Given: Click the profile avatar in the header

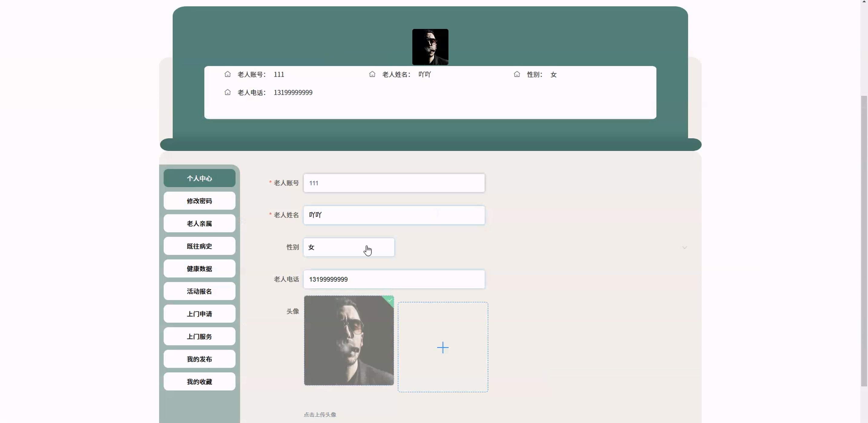Looking at the screenshot, I should 430,47.
